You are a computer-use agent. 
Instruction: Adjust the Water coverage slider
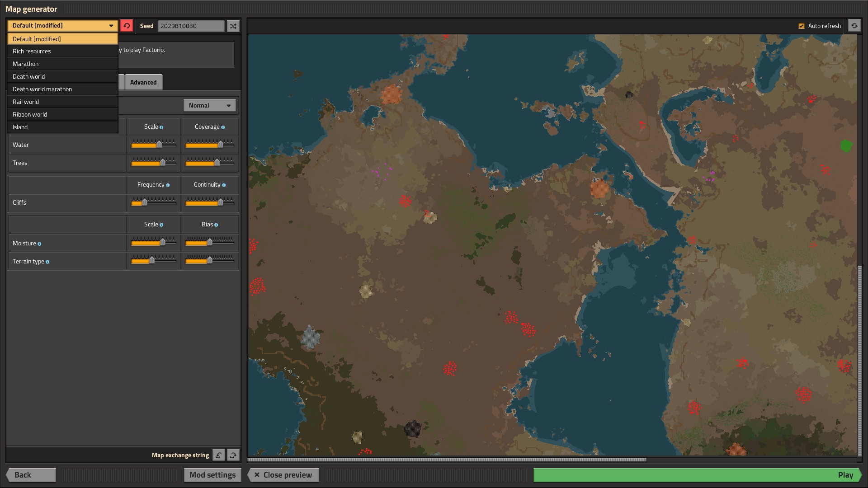pos(210,145)
